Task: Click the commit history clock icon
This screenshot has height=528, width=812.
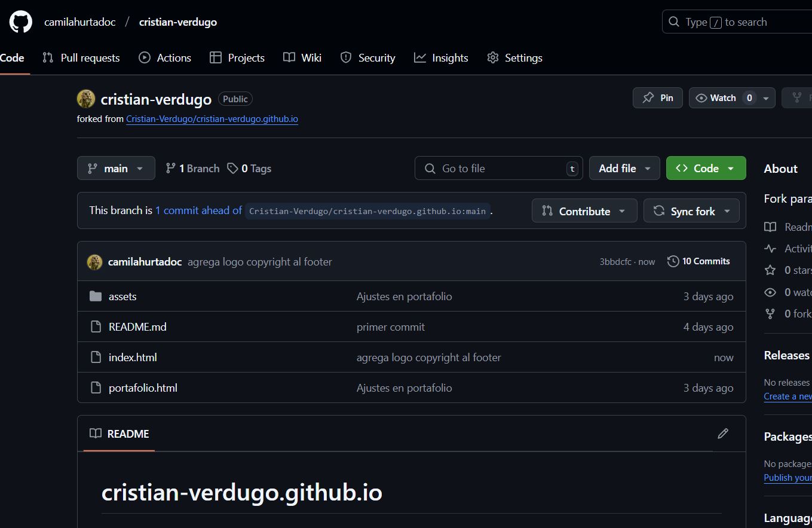Action: point(673,261)
